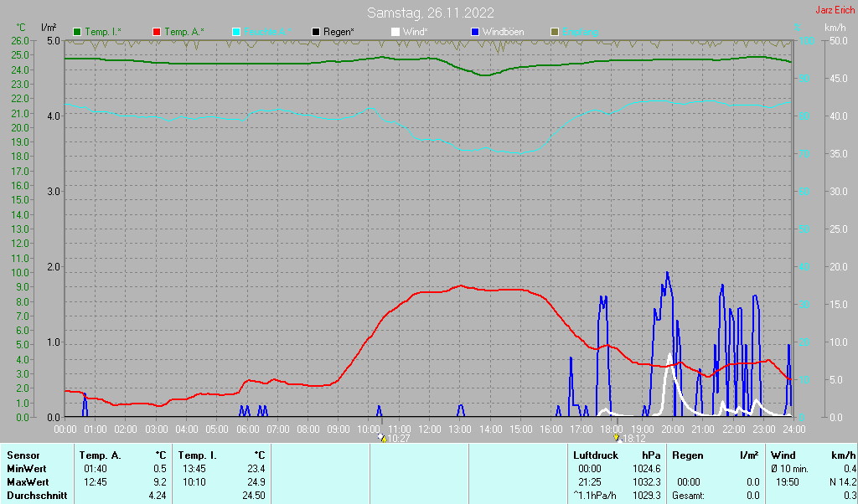Click the green Temp. I. legend swatch
Screen dimensions: 858x504
[x=77, y=32]
